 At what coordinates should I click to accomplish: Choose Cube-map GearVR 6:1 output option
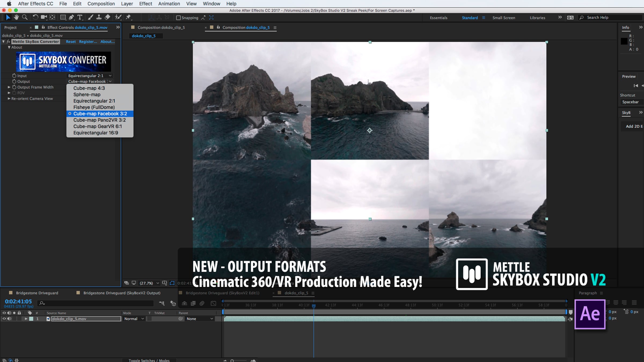pos(100,126)
